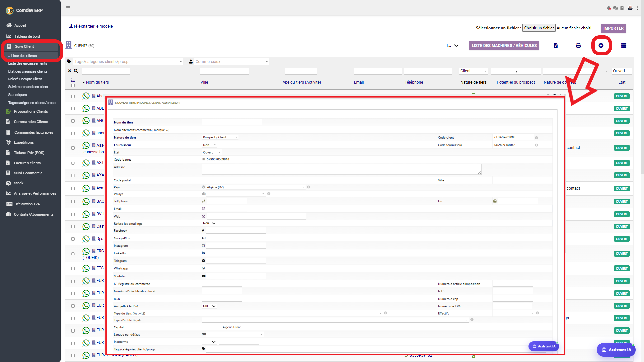
Task: Click the Adresse text area
Action: (341, 169)
